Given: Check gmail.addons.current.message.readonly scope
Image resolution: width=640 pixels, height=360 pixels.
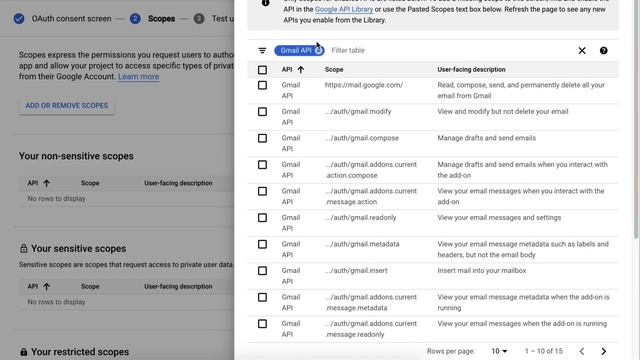Looking at the screenshot, I should click(262, 324).
